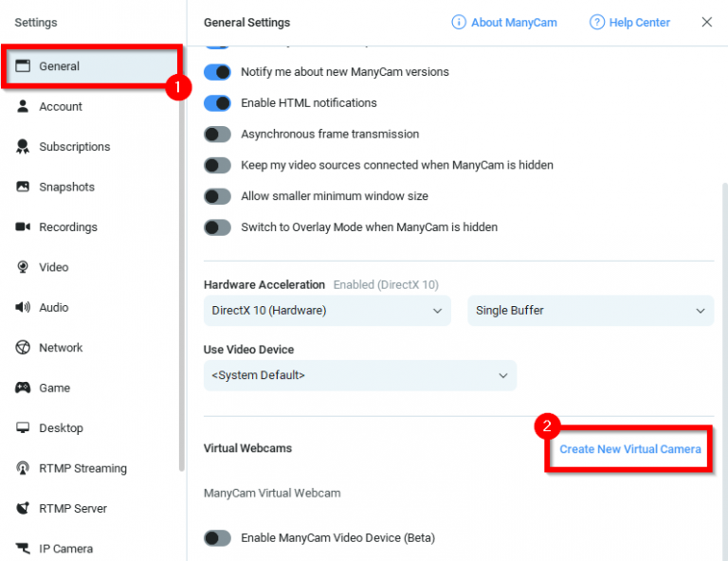This screenshot has width=728, height=561.
Task: Open the Use Video Device dropdown
Action: [x=360, y=375]
